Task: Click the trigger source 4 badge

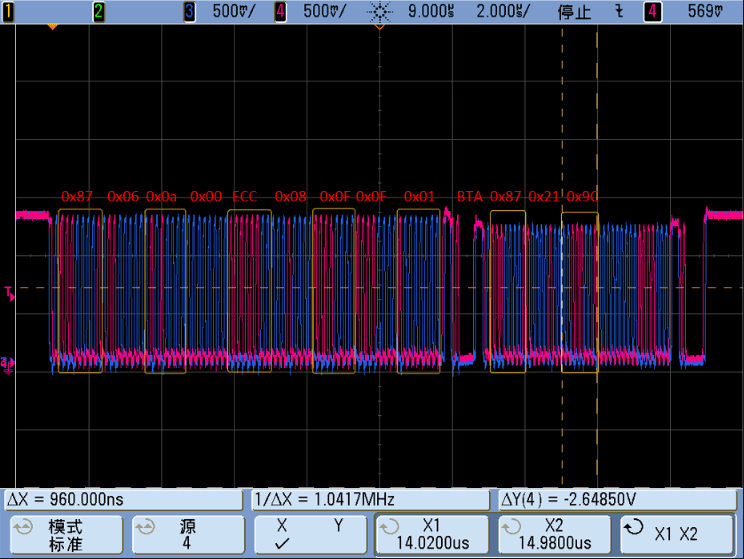Action: pyautogui.click(x=653, y=12)
